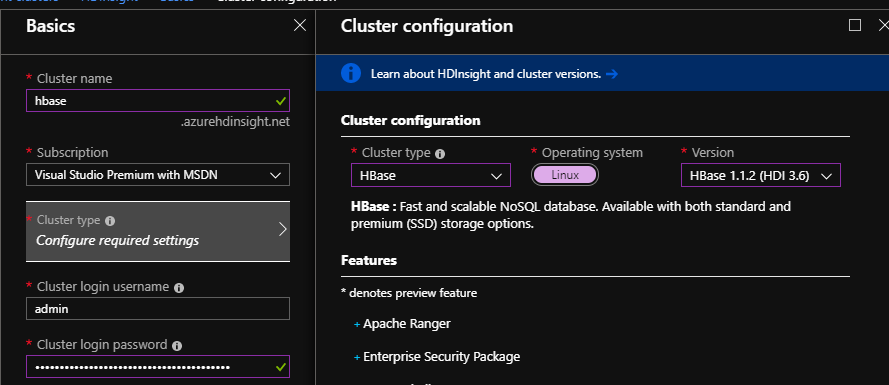The width and height of the screenshot is (889, 385).
Task: Click the Subscription field label
Action: (x=72, y=153)
